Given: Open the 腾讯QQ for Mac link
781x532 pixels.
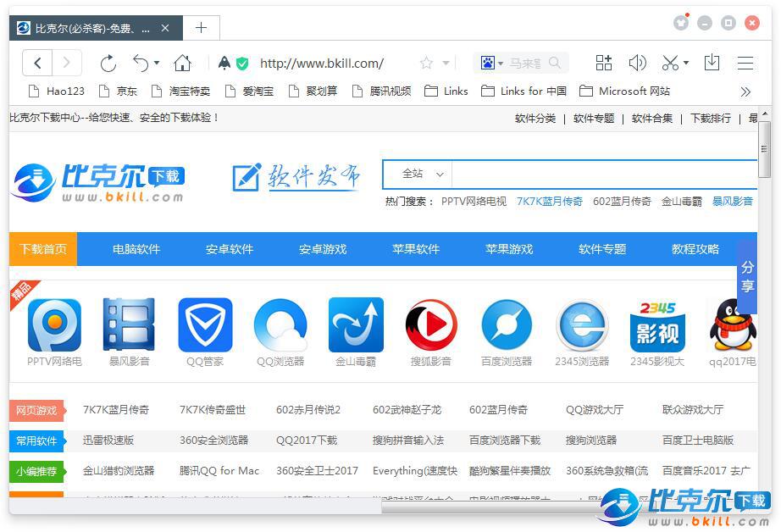Looking at the screenshot, I should pyautogui.click(x=219, y=471).
